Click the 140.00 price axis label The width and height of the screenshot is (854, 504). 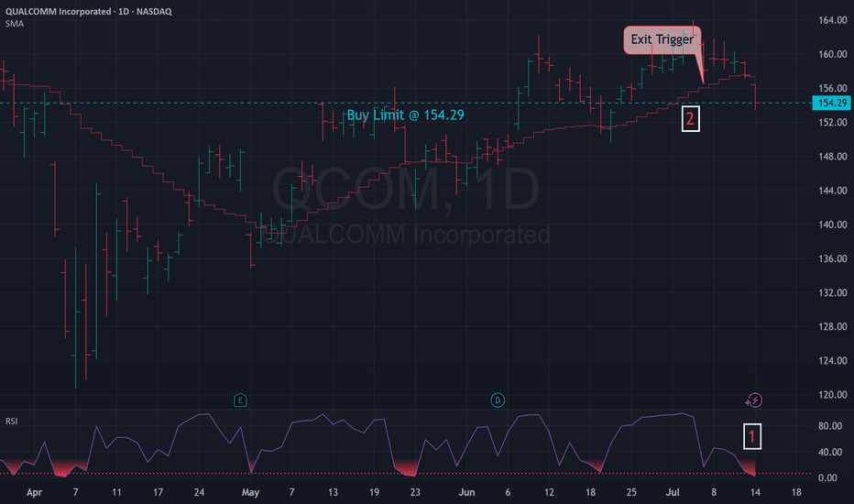[x=832, y=225]
